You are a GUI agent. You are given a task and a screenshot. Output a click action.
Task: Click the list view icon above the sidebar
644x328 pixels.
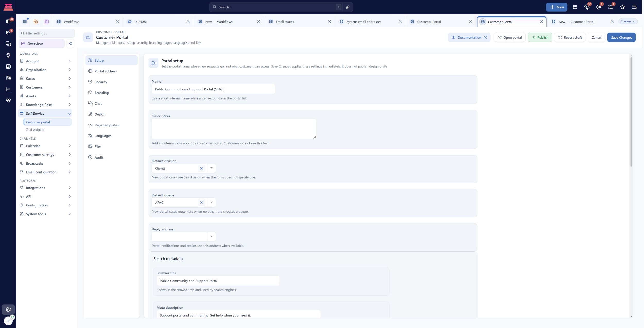click(x=25, y=22)
